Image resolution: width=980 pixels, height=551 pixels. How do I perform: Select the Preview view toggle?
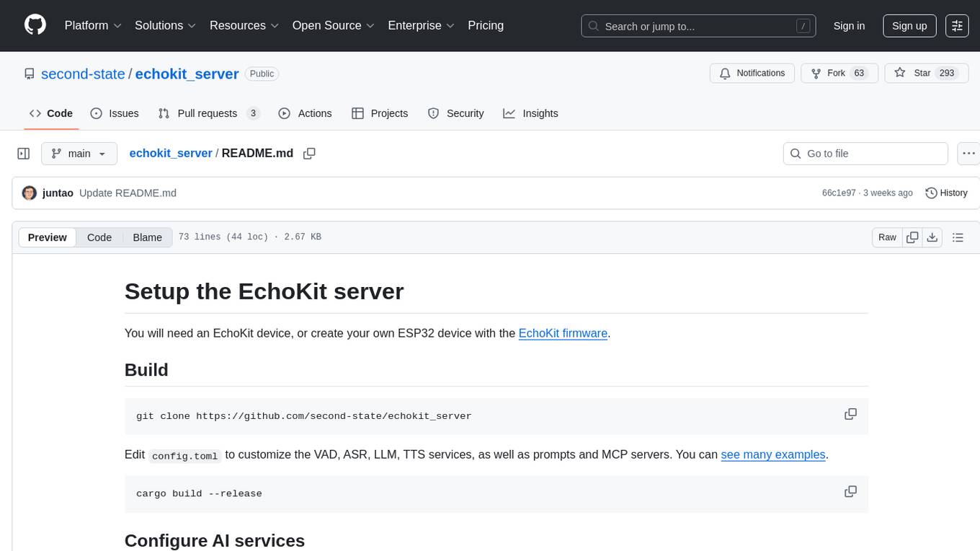[48, 237]
